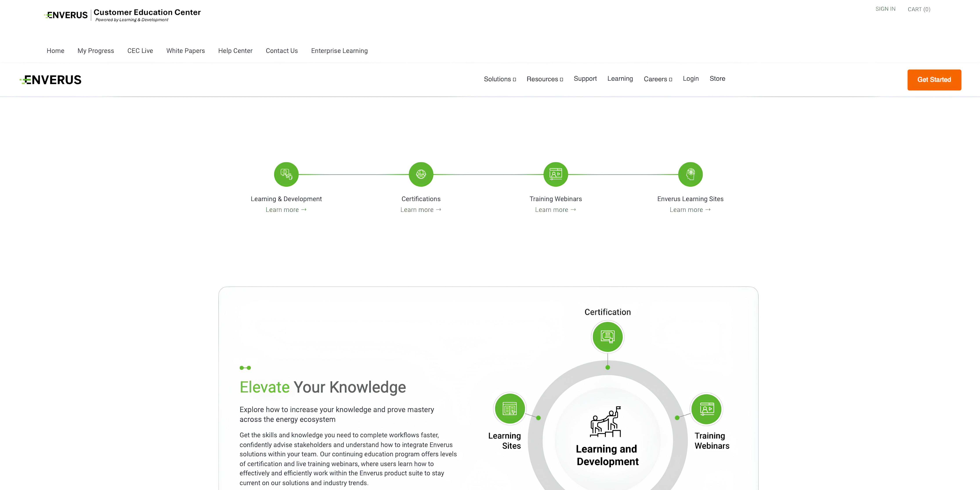Screen dimensions: 980x490
Task: Click Learning in the main navigation
Action: pos(620,79)
